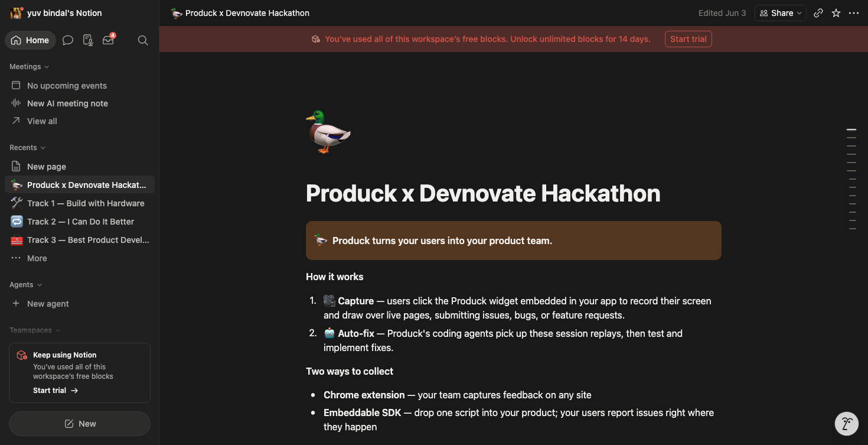Screen dimensions: 868x445
Task: Click Start trial in Keep using Notion card
Action: [56, 391]
